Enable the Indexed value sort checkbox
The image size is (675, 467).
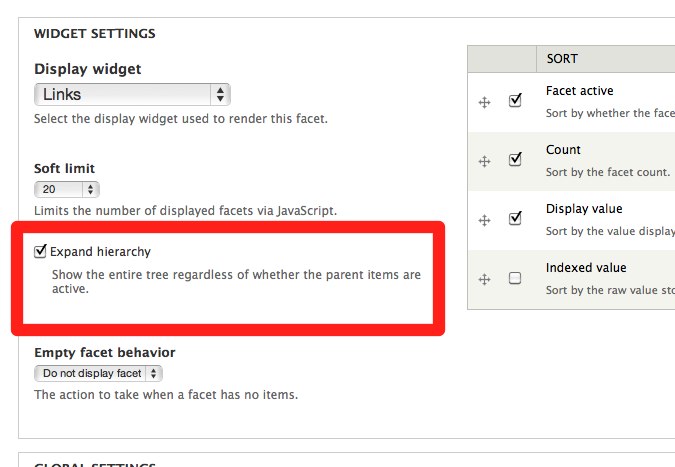point(515,279)
